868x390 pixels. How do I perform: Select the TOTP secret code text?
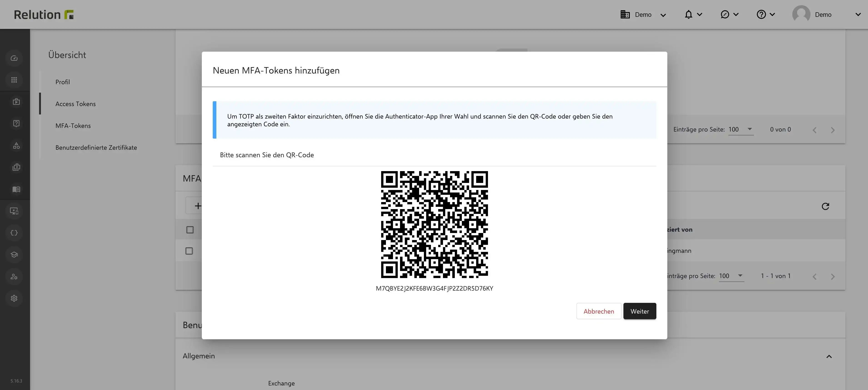pos(434,289)
